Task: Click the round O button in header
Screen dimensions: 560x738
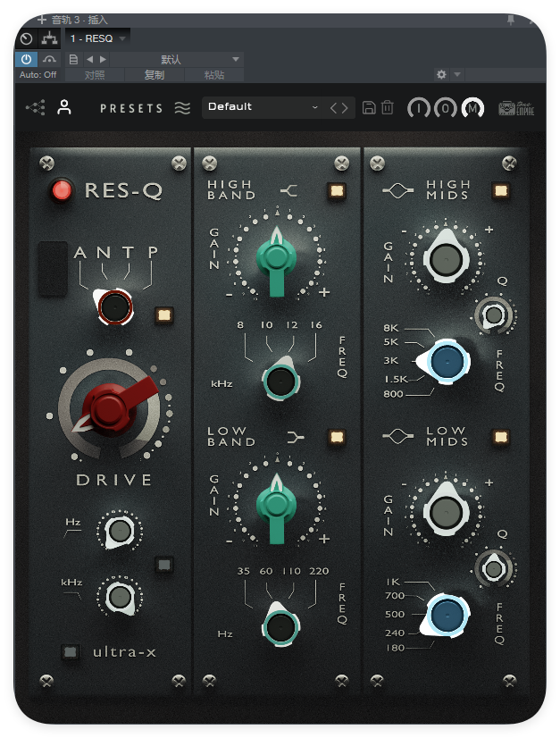Action: pyautogui.click(x=445, y=108)
